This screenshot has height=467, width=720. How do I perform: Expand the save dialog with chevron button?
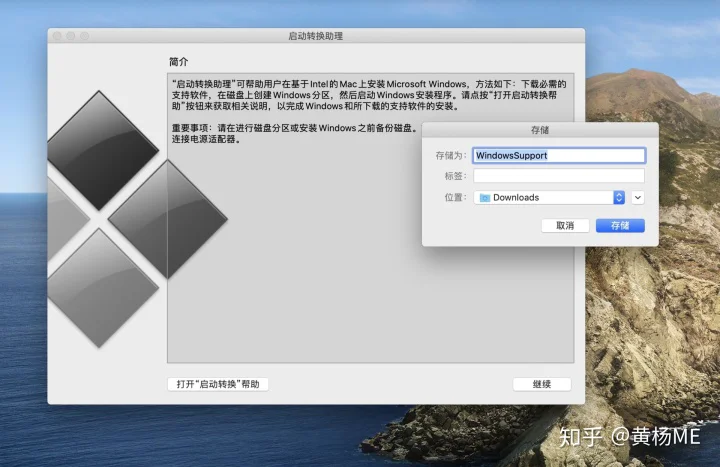(x=638, y=197)
